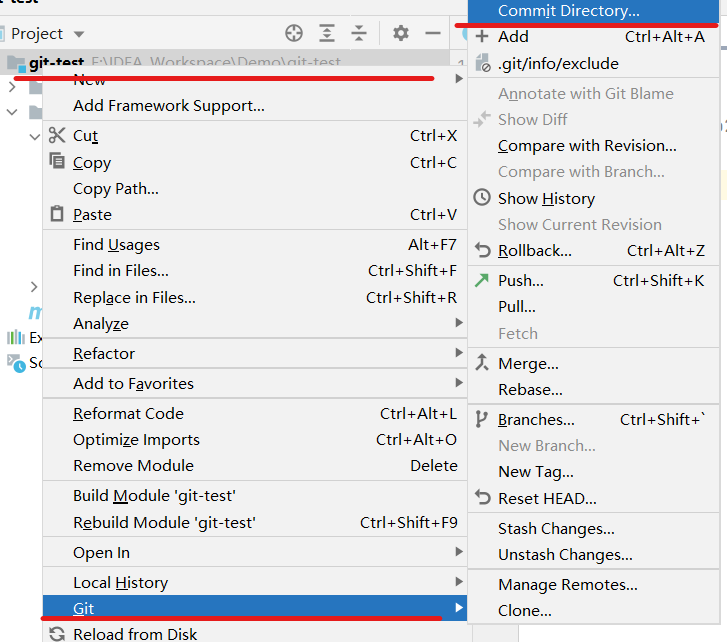
Task: Select Rebuild Module 'git-test'
Action: (255, 522)
